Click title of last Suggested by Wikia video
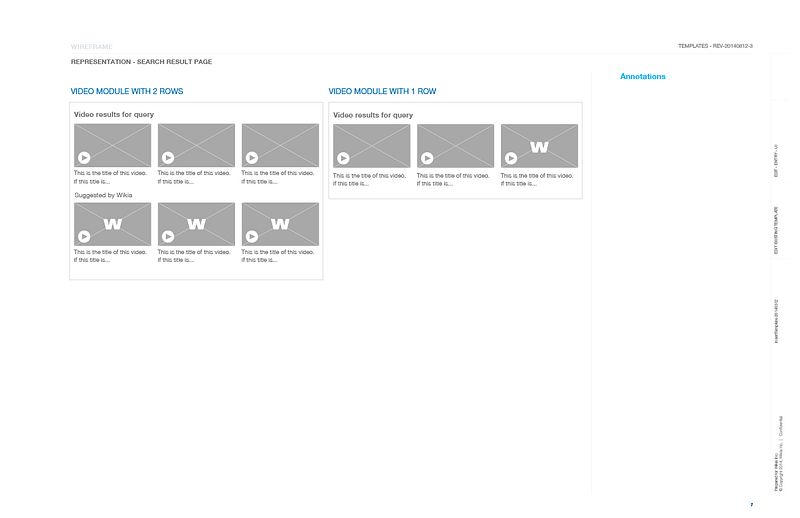Screen dimensions: 800x518 (278, 256)
